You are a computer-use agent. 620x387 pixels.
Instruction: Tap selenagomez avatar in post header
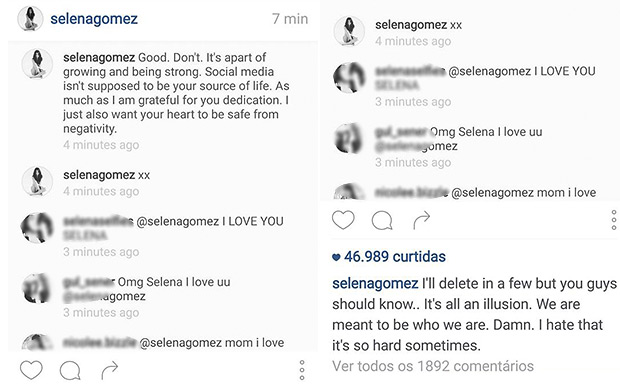pyautogui.click(x=30, y=19)
